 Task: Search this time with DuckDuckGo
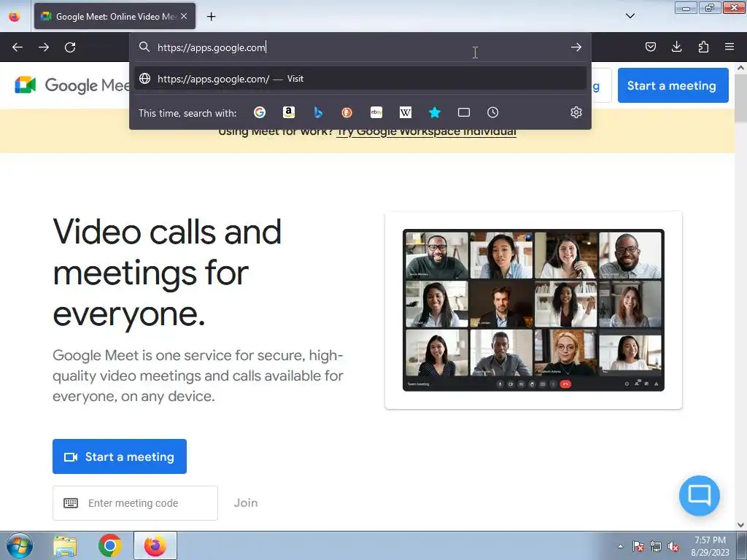tap(347, 112)
